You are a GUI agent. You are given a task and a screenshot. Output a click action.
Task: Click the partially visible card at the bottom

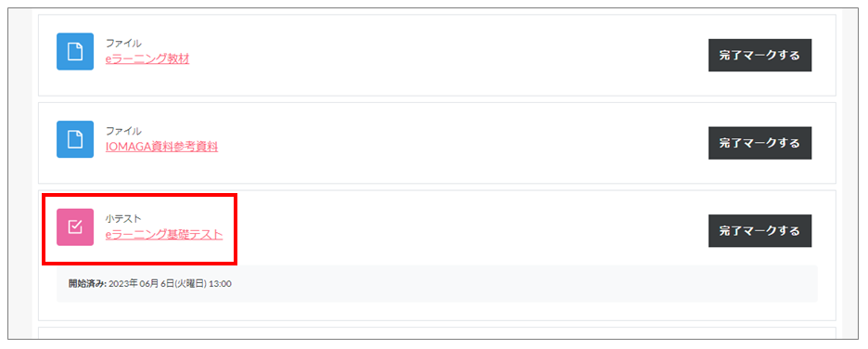pos(437,333)
